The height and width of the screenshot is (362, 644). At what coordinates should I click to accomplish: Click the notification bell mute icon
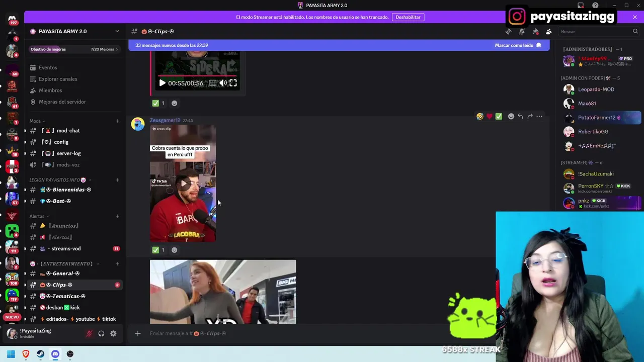pyautogui.click(x=522, y=31)
